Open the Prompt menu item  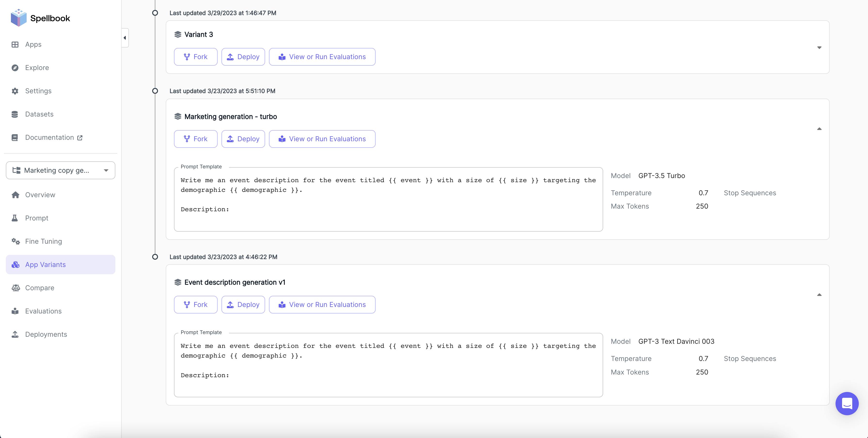36,218
